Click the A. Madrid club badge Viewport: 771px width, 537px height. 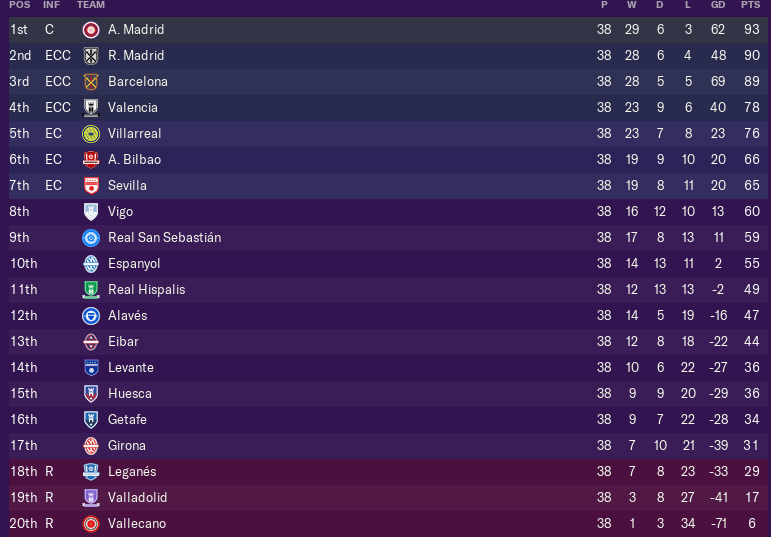90,30
